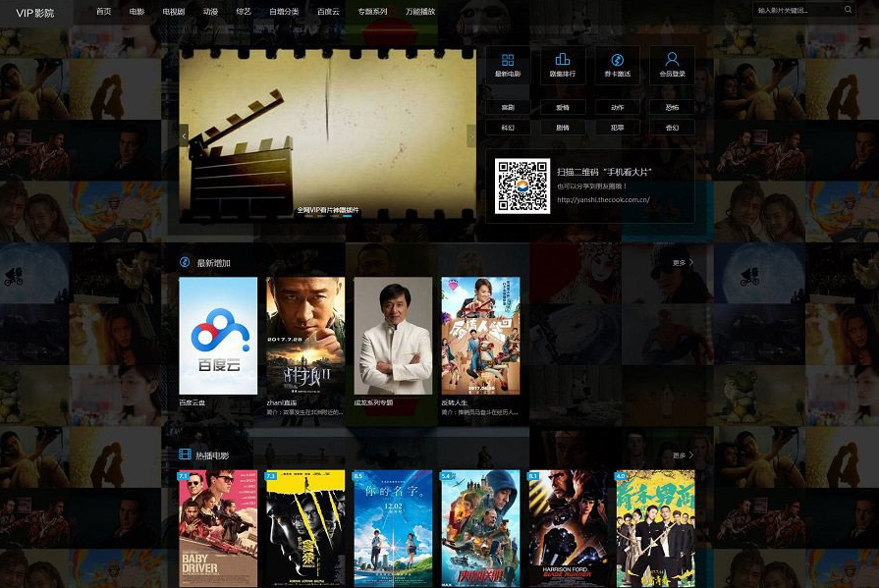
Task: Open the 剧集排行 ranking chart icon
Action: [563, 59]
